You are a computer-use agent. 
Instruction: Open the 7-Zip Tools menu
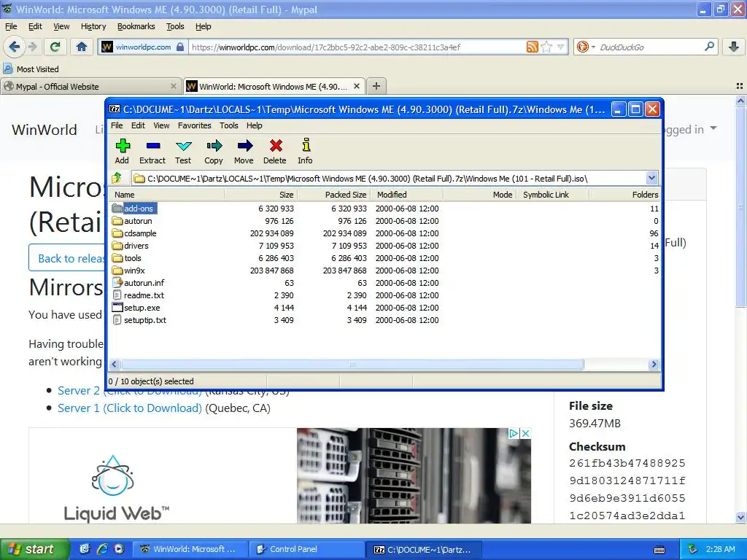tap(228, 125)
